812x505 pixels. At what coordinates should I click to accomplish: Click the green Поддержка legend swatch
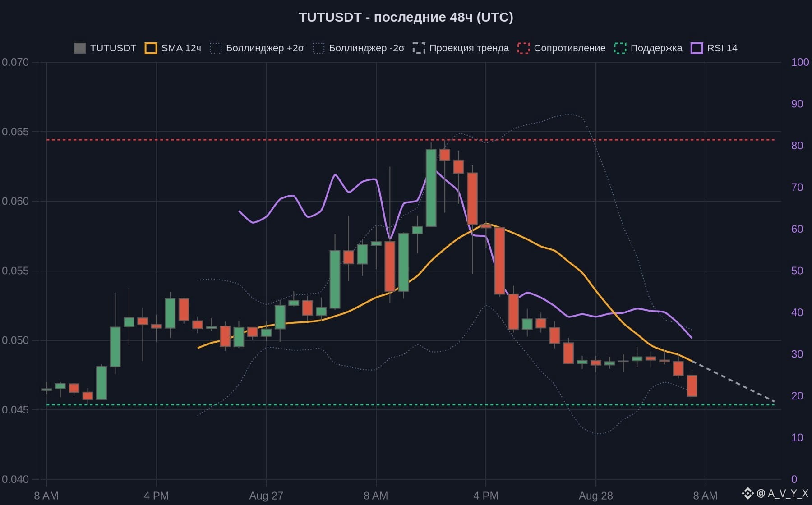pos(620,48)
